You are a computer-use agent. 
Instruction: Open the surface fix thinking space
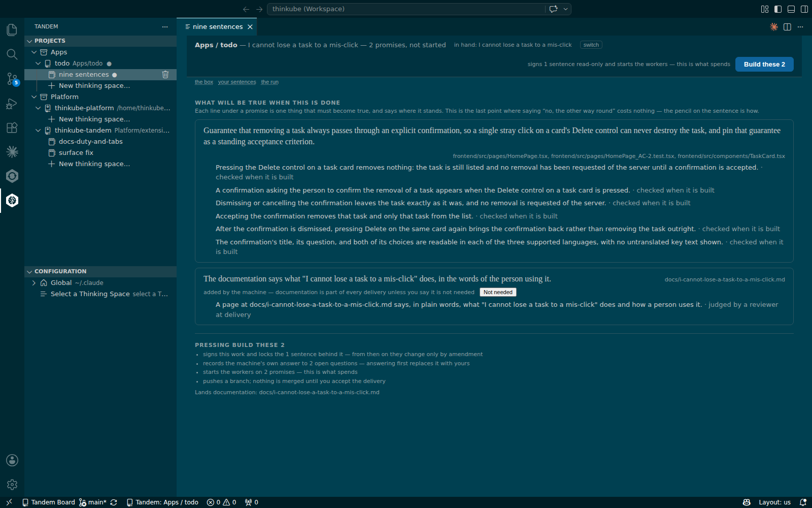[100, 153]
